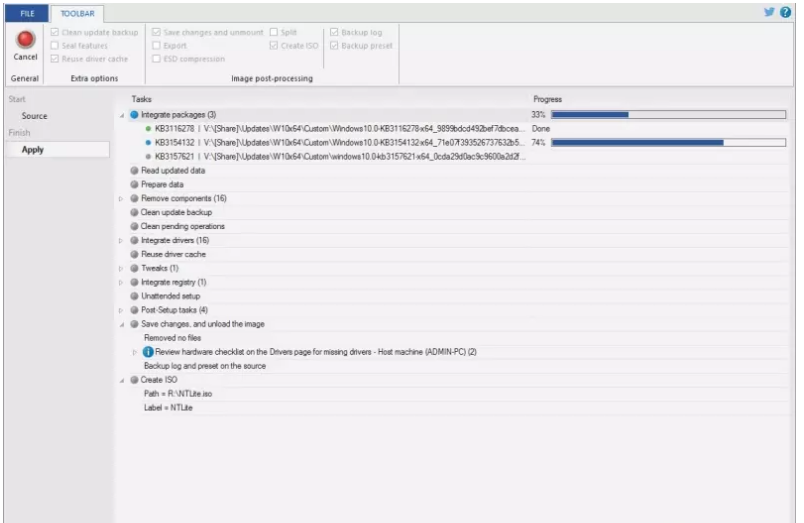804x523 pixels.
Task: Select 'Clean pending operations' task label
Action: 183,226
